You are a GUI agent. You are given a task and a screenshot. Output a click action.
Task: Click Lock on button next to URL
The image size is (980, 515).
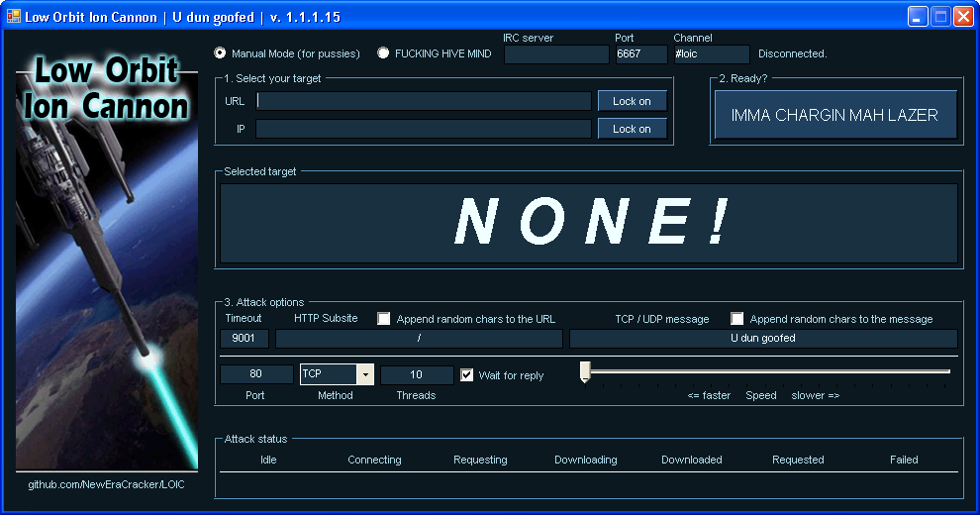(632, 101)
